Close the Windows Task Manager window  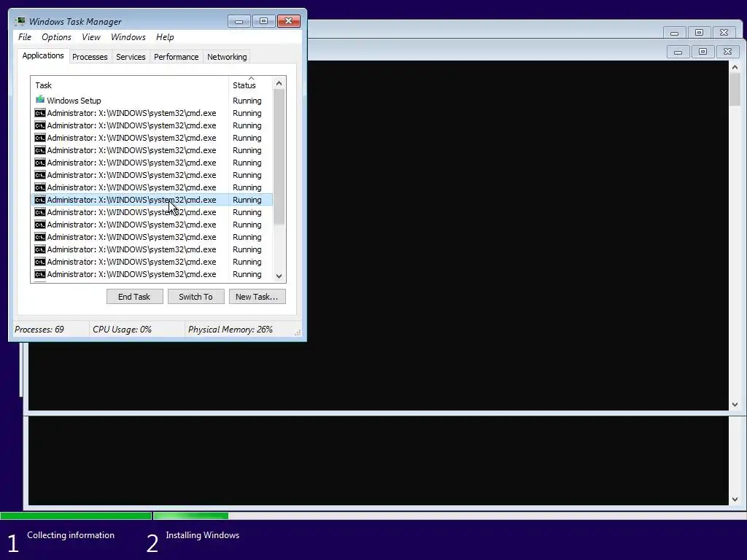pos(289,21)
